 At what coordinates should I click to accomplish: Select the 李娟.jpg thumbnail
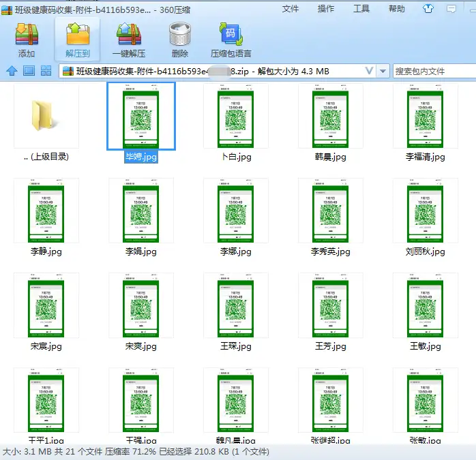(141, 211)
